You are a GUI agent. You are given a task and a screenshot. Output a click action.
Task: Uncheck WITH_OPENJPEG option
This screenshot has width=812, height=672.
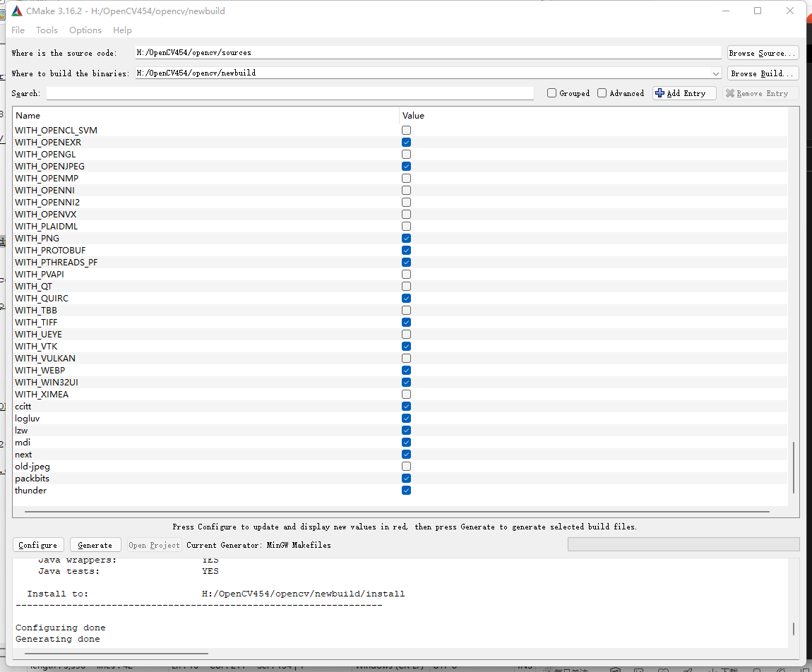[x=407, y=166]
